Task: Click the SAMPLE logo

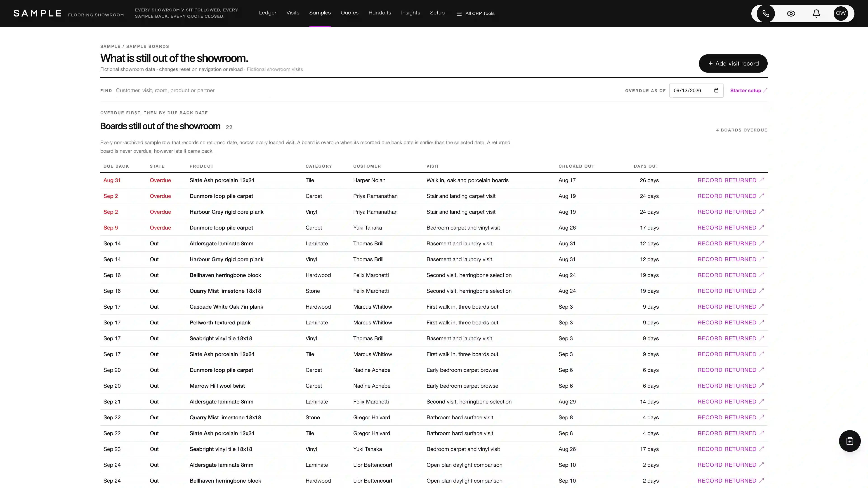Action: click(x=37, y=13)
